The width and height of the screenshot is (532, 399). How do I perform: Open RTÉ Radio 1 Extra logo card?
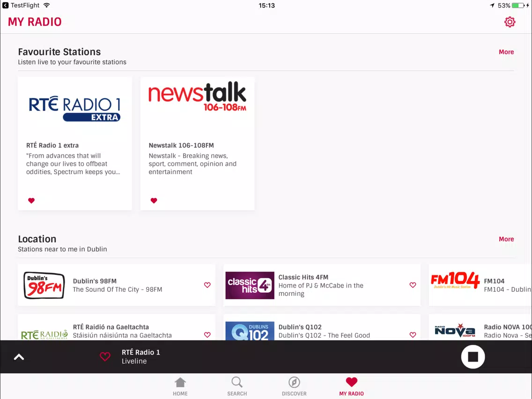[74, 109]
